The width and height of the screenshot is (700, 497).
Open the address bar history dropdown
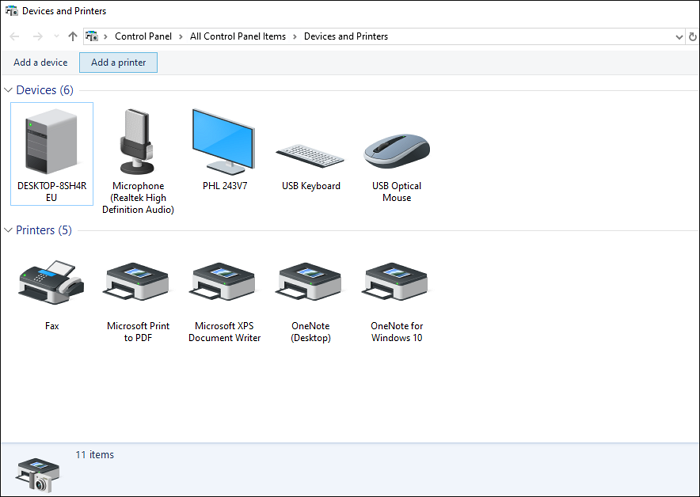(679, 37)
